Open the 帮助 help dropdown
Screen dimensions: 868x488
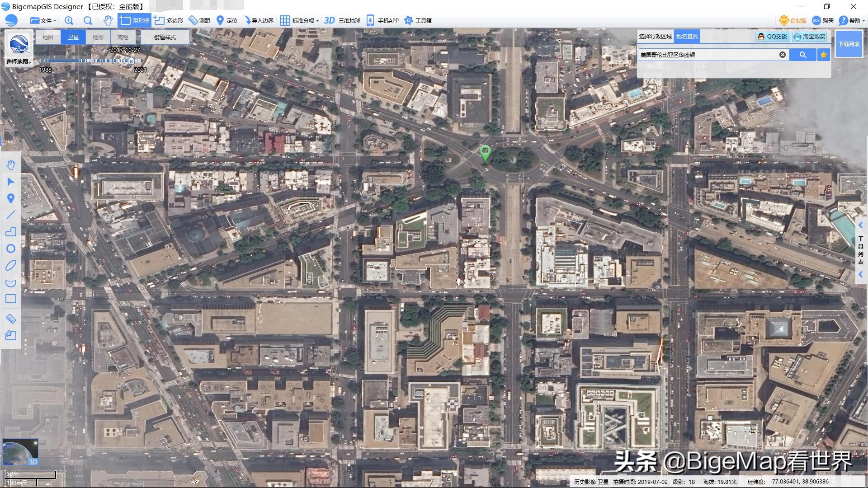tap(852, 20)
